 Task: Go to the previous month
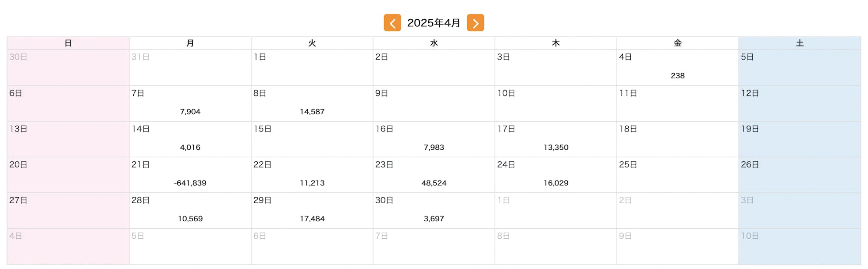(x=392, y=23)
